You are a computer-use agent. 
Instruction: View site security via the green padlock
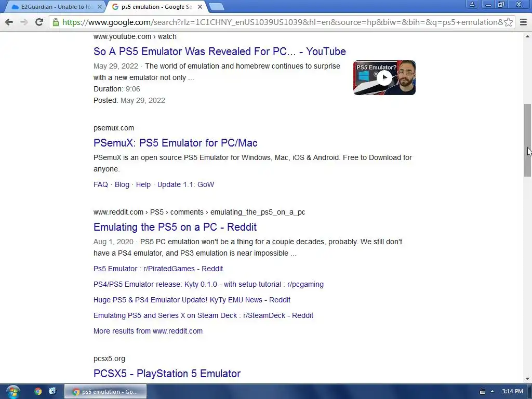tap(56, 22)
